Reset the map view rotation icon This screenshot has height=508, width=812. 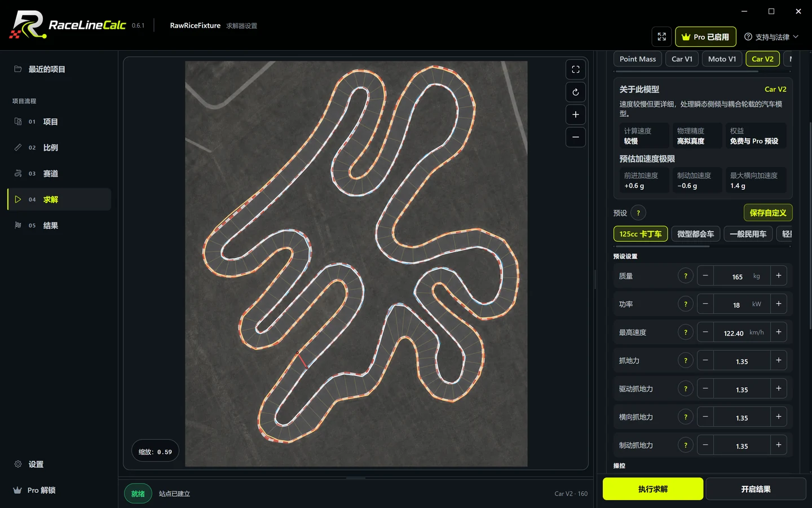[x=576, y=92]
